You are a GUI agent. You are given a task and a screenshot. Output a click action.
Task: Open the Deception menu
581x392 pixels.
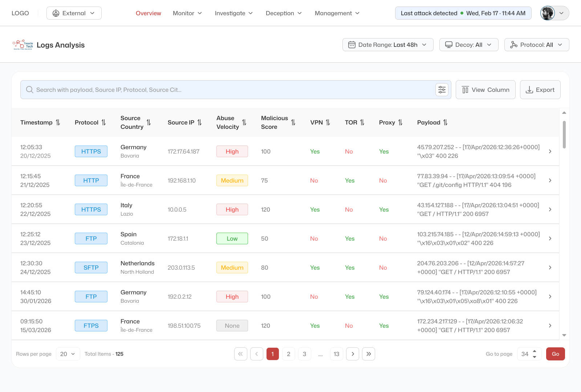[x=284, y=13]
